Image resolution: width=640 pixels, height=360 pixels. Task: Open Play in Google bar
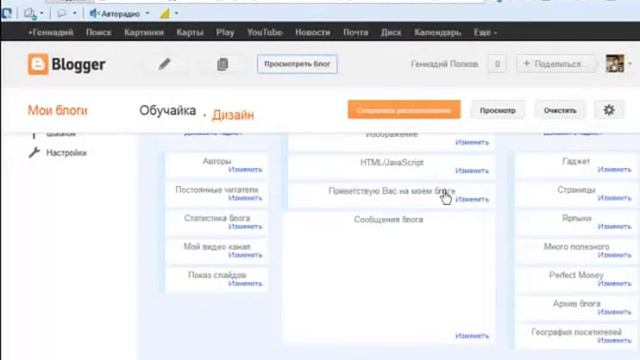[x=225, y=33]
